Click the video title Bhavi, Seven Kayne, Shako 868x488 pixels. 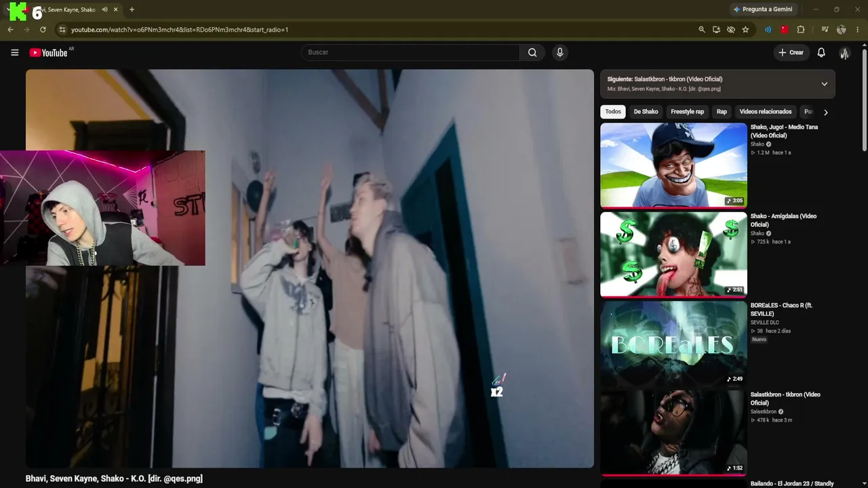tap(114, 479)
